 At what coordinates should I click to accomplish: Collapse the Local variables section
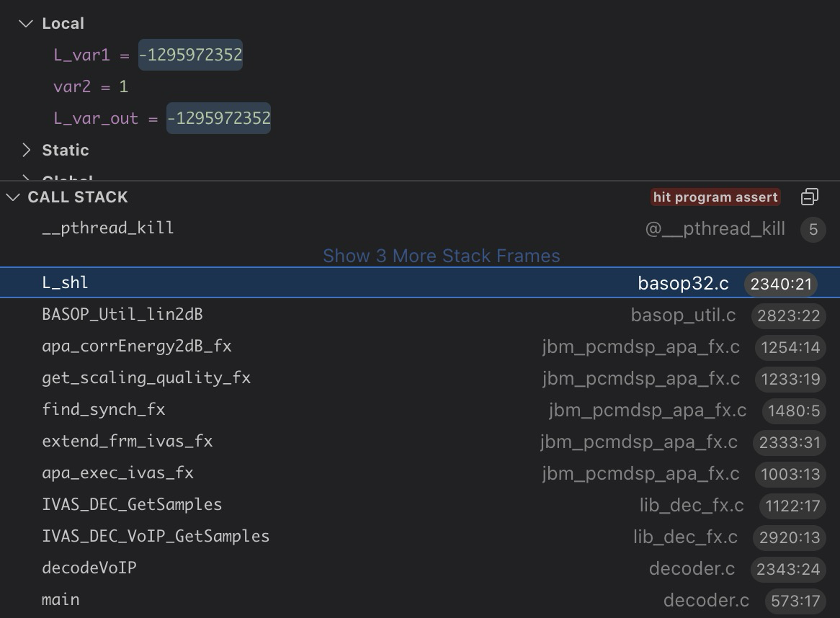(27, 24)
